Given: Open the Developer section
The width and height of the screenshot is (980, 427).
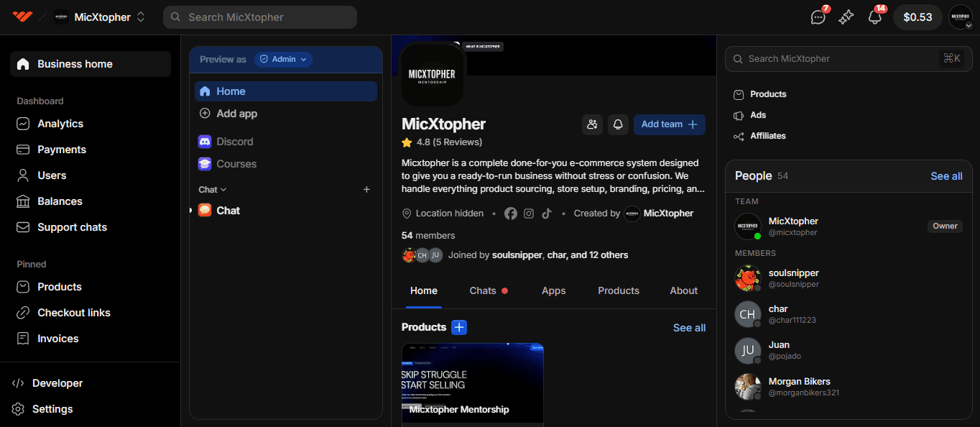Looking at the screenshot, I should click(x=91, y=383).
